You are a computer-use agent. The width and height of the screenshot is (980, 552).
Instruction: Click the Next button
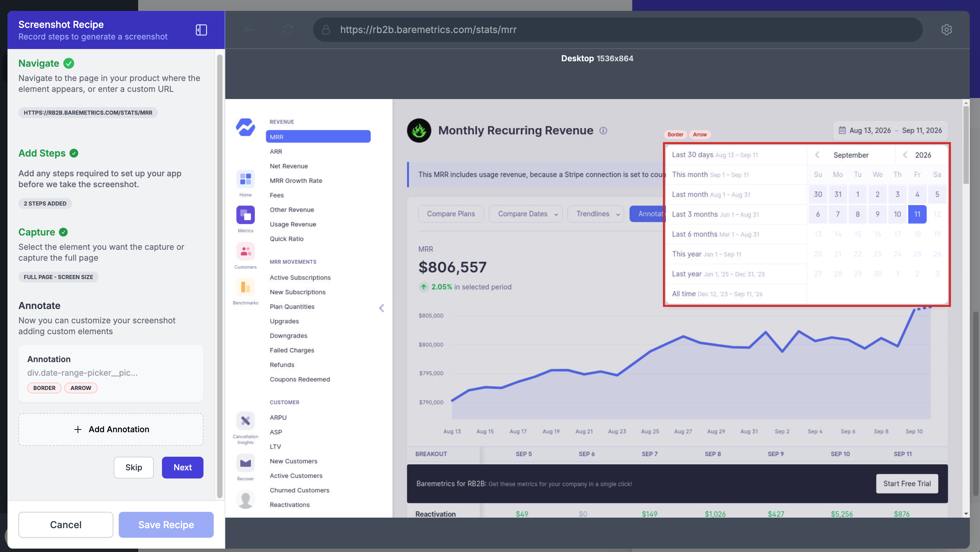(183, 467)
